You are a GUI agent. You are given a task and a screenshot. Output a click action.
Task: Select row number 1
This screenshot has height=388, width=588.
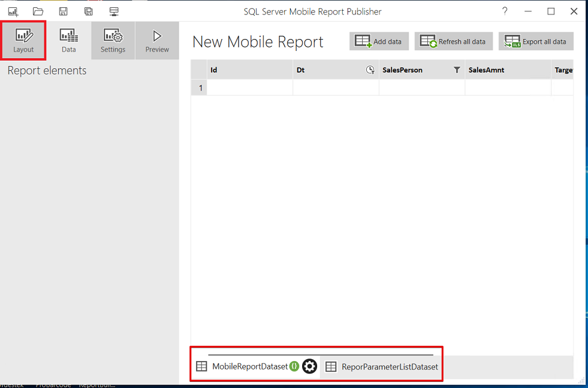point(199,88)
